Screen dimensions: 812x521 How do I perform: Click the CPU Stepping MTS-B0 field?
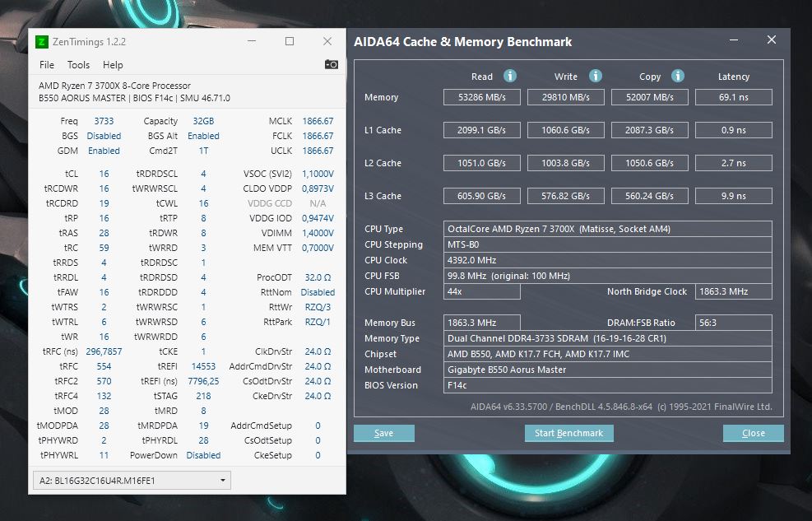tap(607, 244)
